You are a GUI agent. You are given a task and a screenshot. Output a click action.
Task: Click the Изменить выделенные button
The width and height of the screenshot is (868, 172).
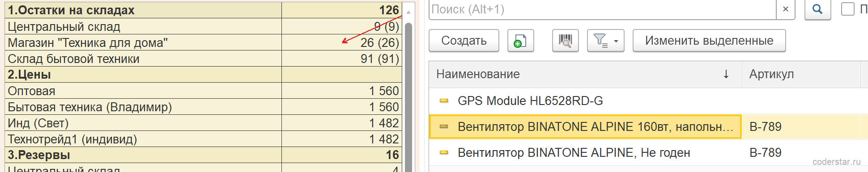709,41
